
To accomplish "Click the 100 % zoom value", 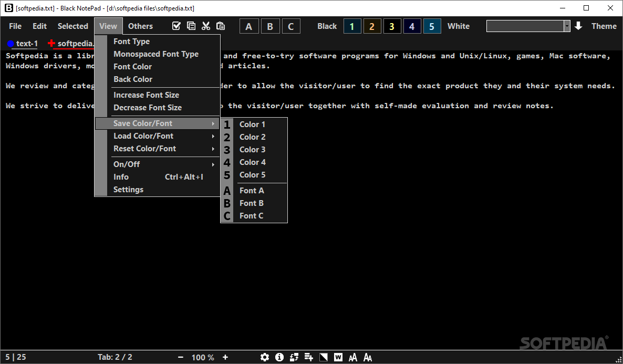I will 203,358.
